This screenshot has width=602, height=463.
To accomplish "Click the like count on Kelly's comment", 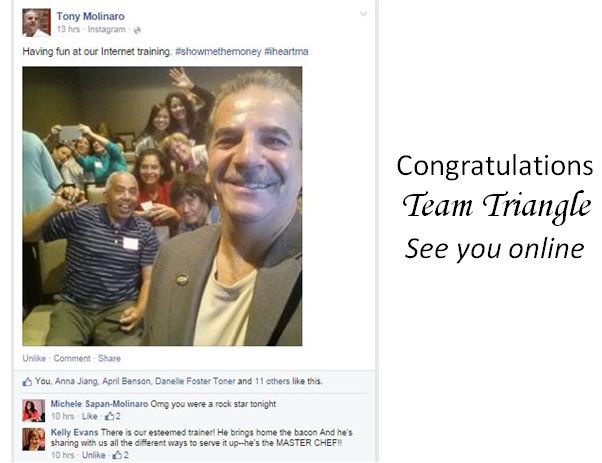I will pyautogui.click(x=121, y=455).
